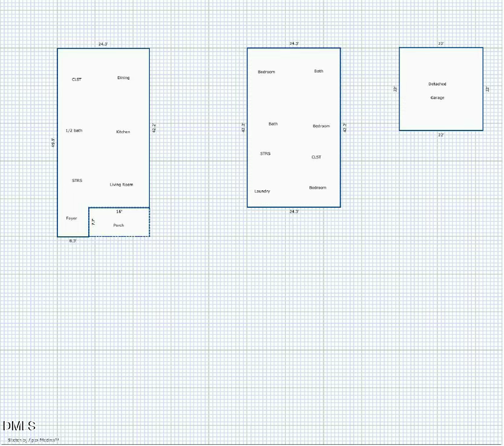The image size is (504, 446).
Task: Click the Foyer label
Action: pyautogui.click(x=72, y=218)
